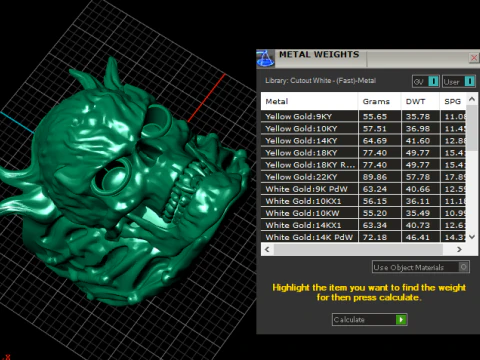
Task: Toggle the GV library switch
Action: [426, 81]
